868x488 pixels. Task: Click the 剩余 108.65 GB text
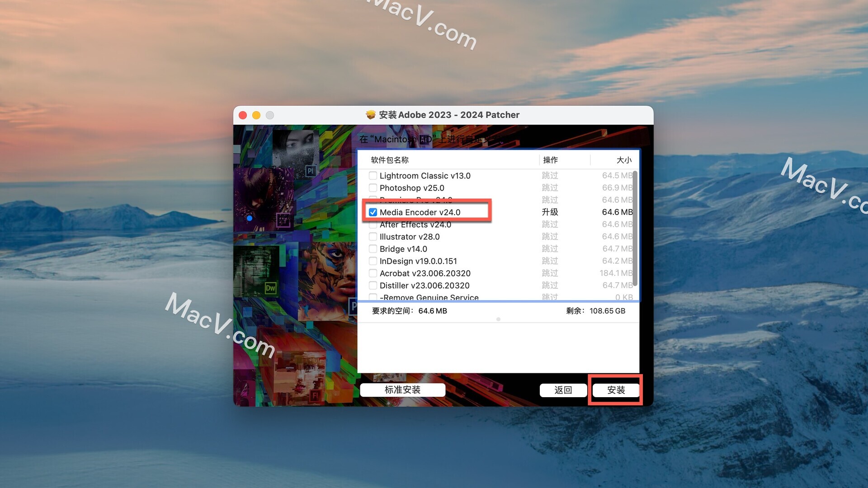tap(595, 311)
